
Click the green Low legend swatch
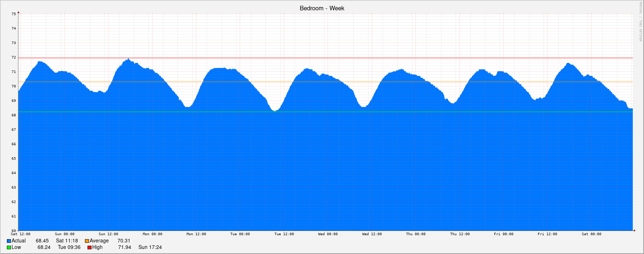click(x=9, y=247)
